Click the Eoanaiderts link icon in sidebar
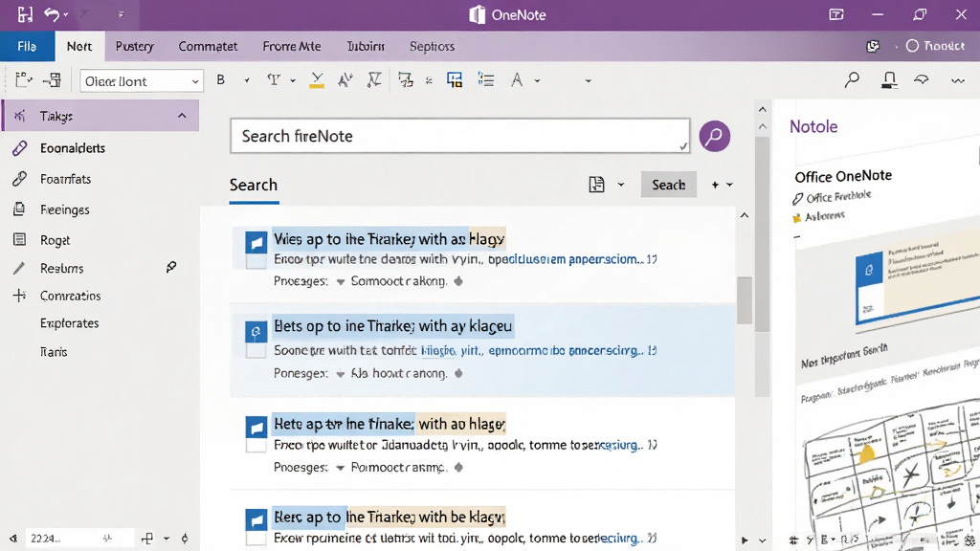This screenshot has width=980, height=551. pyautogui.click(x=19, y=148)
